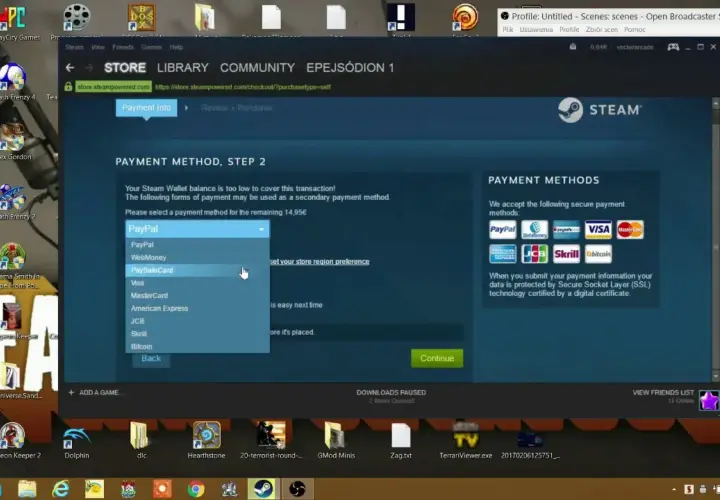Select the Dolphin desktop shortcut
The width and height of the screenshot is (720, 500).
pyautogui.click(x=77, y=442)
